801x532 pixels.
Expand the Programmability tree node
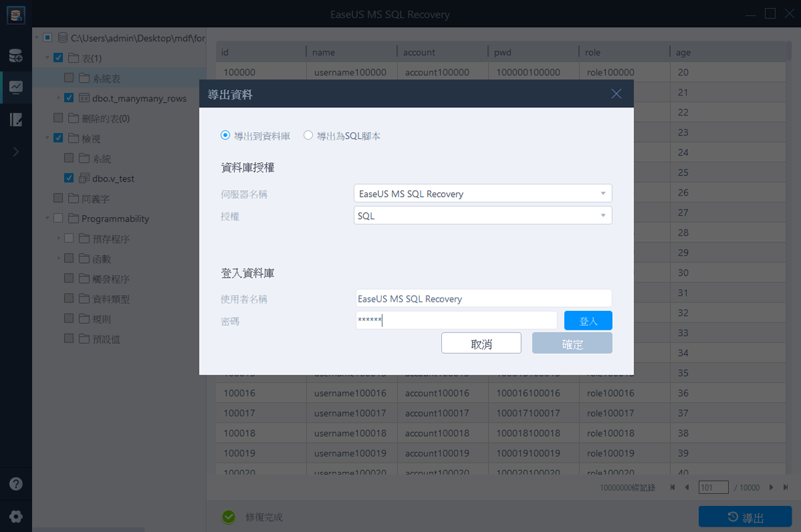[x=47, y=218]
